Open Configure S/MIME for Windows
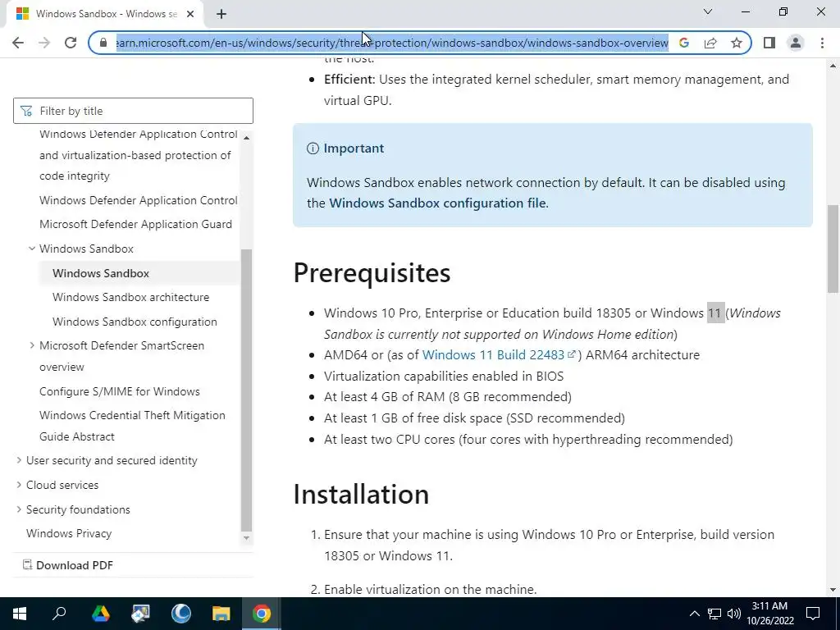840x630 pixels. [120, 391]
